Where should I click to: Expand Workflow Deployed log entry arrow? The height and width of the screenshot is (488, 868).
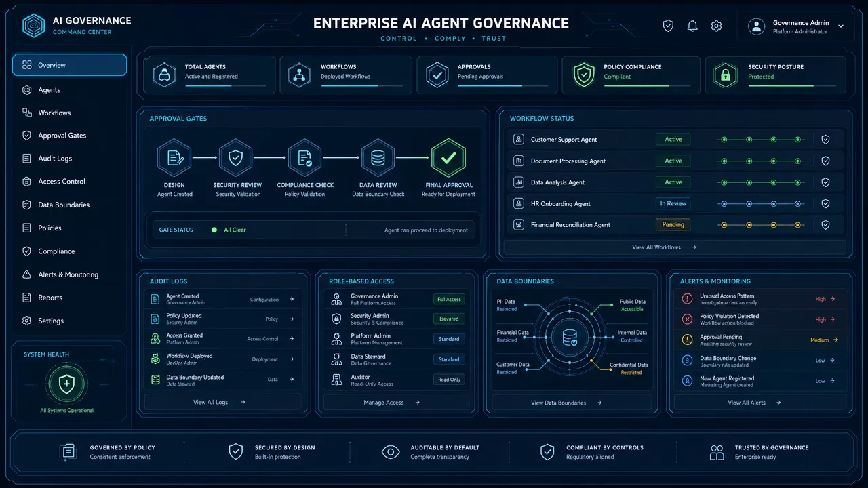292,359
